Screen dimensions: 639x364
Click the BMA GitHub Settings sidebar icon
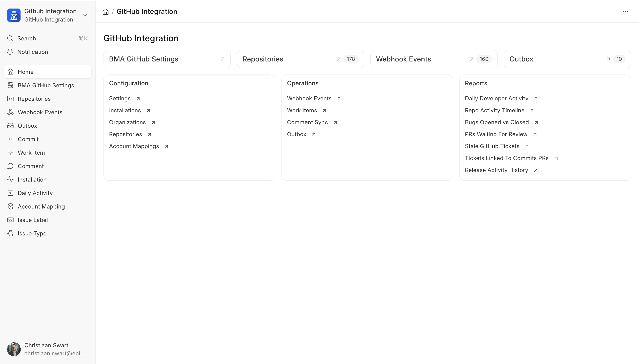click(10, 86)
